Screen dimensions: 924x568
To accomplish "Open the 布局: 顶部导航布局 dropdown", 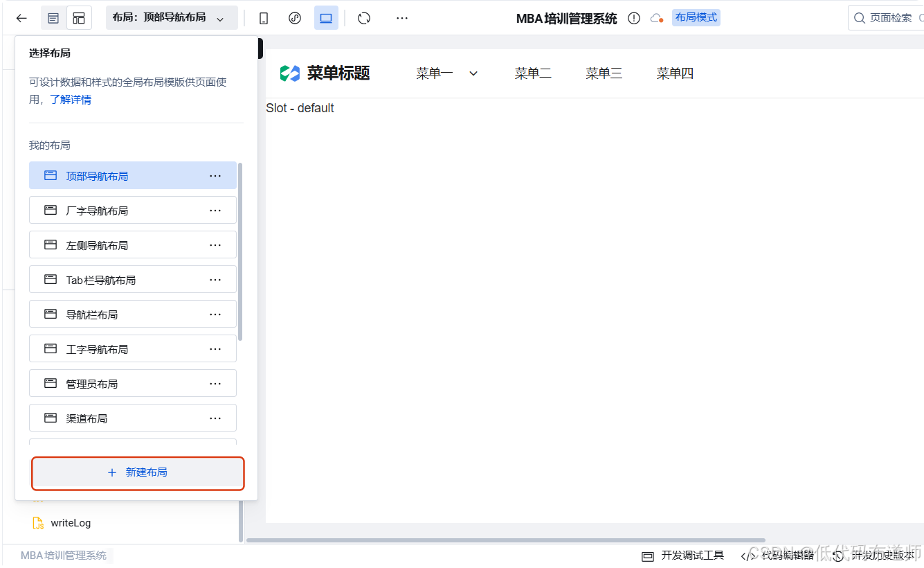I will (x=172, y=18).
